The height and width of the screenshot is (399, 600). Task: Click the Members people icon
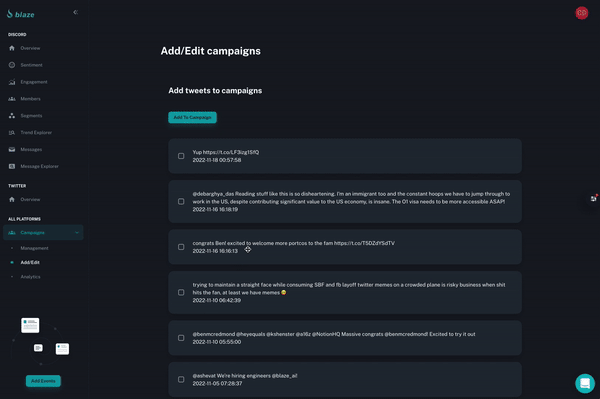(x=12, y=99)
